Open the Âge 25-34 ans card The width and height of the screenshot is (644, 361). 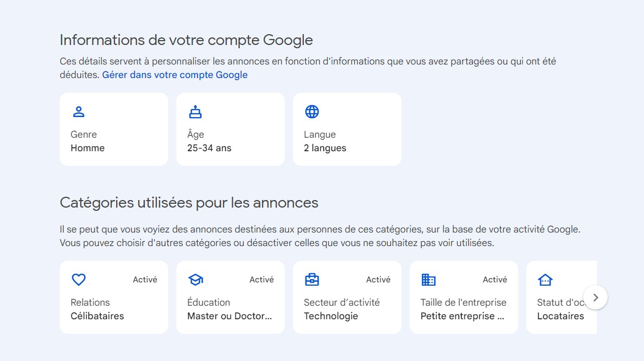pos(231,129)
